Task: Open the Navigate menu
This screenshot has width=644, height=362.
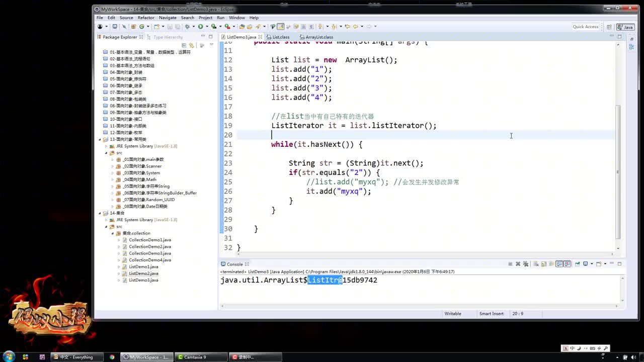Action: 168,18
